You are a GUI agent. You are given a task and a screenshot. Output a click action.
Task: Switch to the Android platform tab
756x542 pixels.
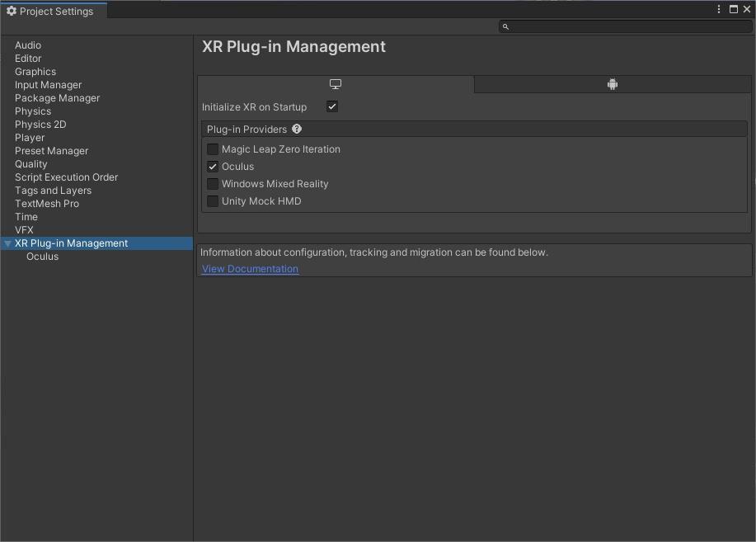click(x=613, y=84)
